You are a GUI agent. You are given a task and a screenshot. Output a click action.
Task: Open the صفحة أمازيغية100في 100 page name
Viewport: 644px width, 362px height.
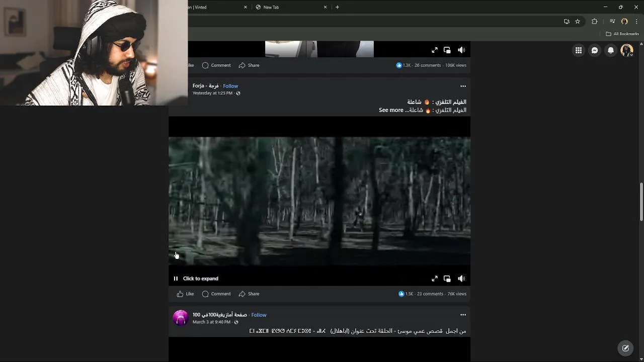(x=220, y=315)
